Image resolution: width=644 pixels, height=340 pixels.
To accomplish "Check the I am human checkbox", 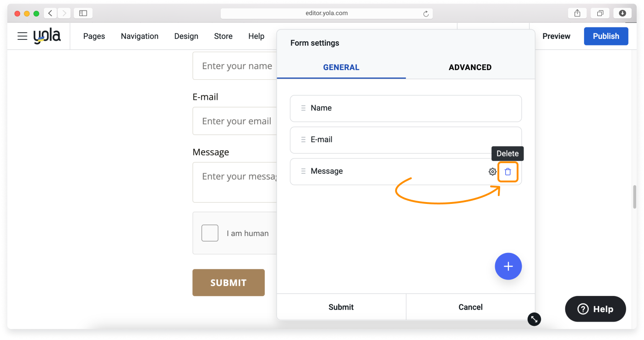I will coord(210,233).
